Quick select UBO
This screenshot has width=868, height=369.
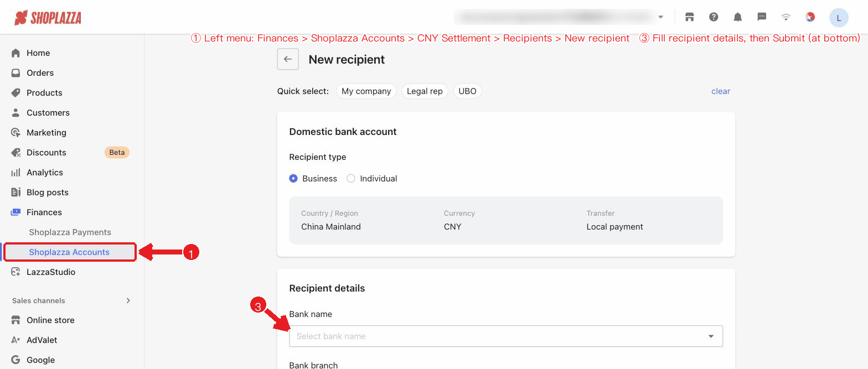pos(468,91)
